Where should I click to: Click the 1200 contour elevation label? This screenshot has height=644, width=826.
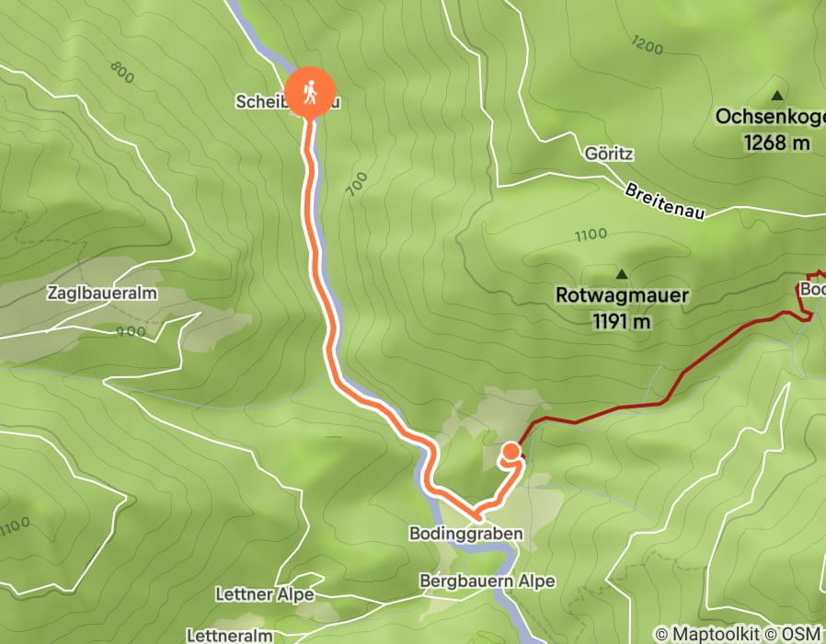[647, 45]
